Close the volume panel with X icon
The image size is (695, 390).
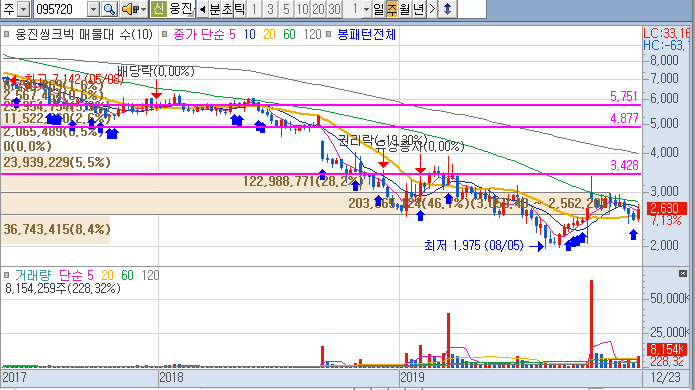tap(683, 274)
